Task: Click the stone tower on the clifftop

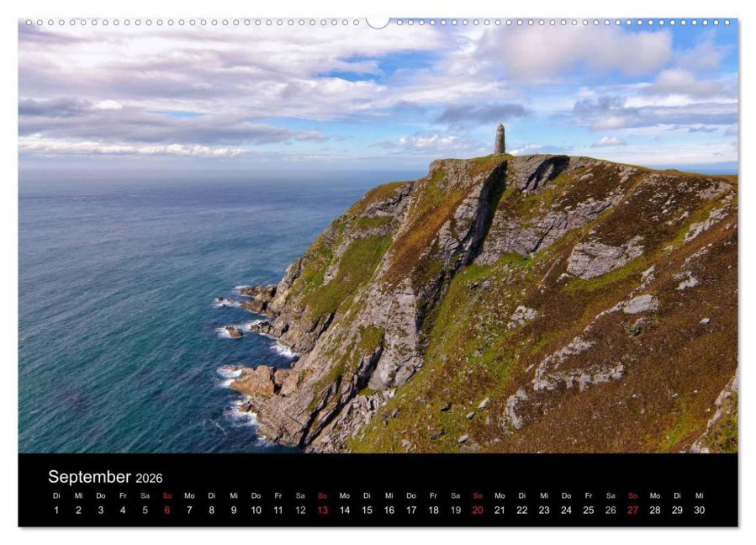Action: [x=500, y=140]
